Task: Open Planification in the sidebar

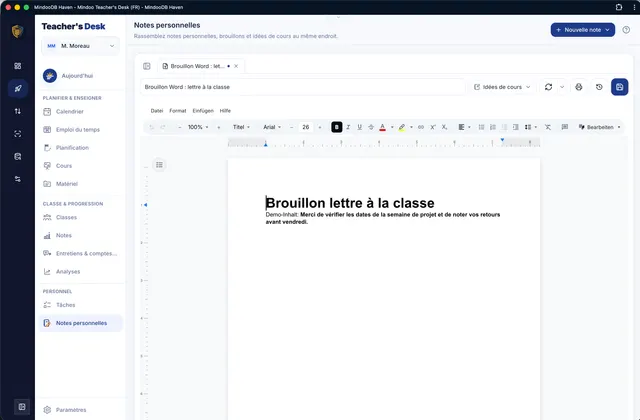Action: click(x=81, y=148)
